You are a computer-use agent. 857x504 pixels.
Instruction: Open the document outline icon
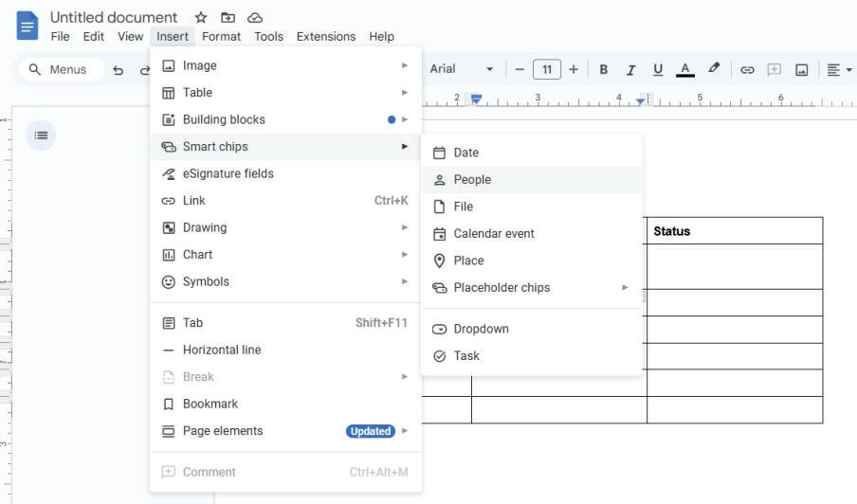[x=41, y=135]
